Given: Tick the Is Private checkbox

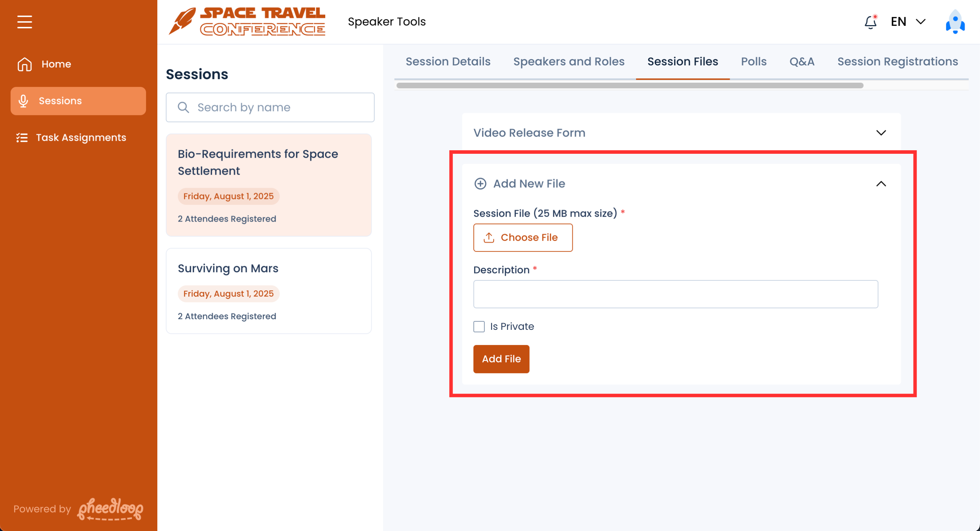Looking at the screenshot, I should [479, 326].
